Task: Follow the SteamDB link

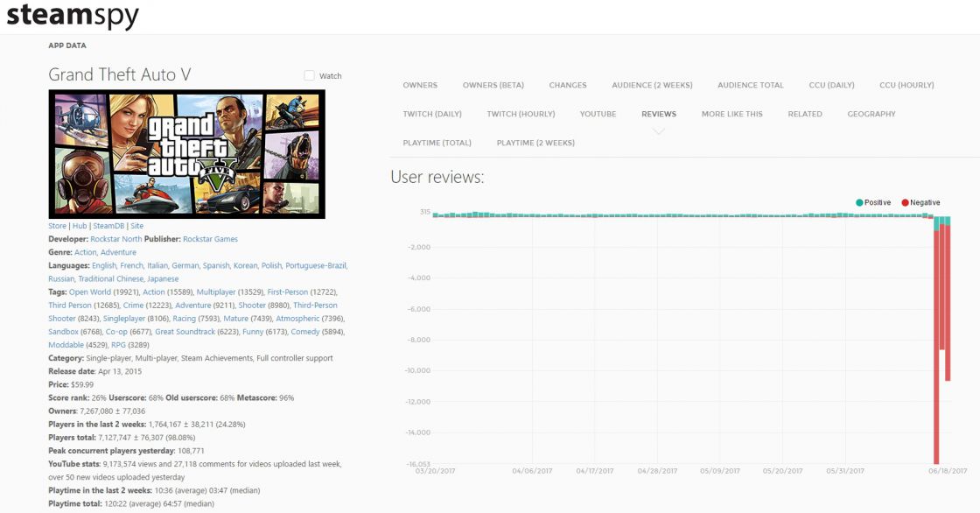Action: point(108,226)
